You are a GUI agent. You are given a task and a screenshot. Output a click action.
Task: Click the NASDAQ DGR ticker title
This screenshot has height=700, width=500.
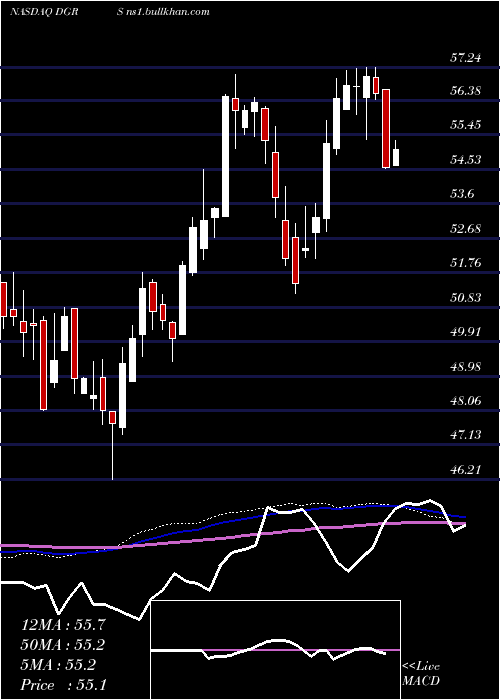pyautogui.click(x=44, y=12)
